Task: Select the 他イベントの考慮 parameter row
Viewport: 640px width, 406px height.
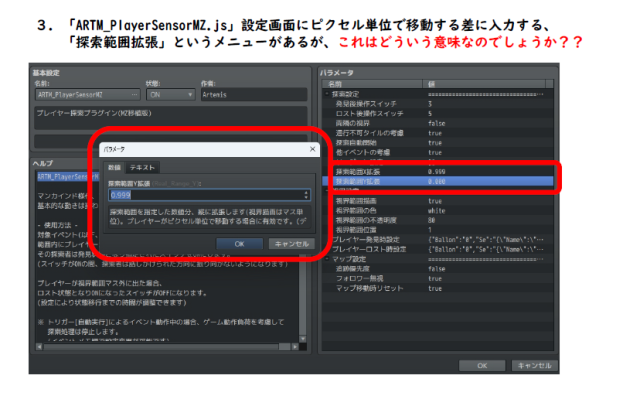Action: (x=438, y=153)
